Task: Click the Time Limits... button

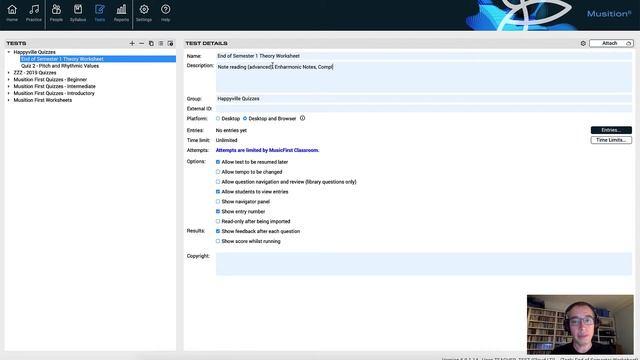Action: click(x=611, y=140)
